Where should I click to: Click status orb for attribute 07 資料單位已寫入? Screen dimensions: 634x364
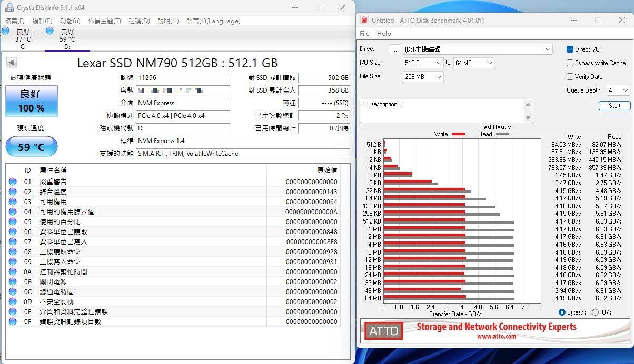pyautogui.click(x=13, y=241)
